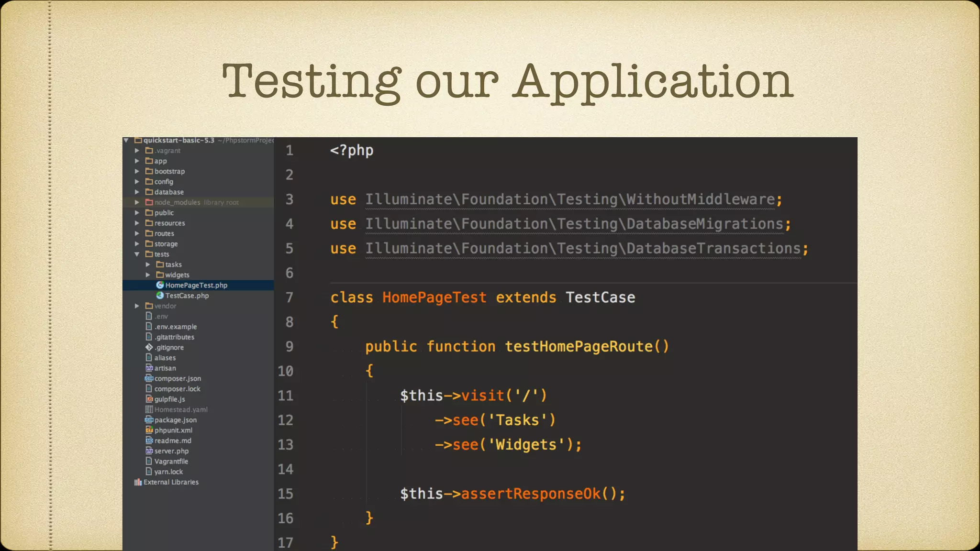Click the Vagrantfile file icon
The width and height of the screenshot is (980, 551).
coord(149,462)
